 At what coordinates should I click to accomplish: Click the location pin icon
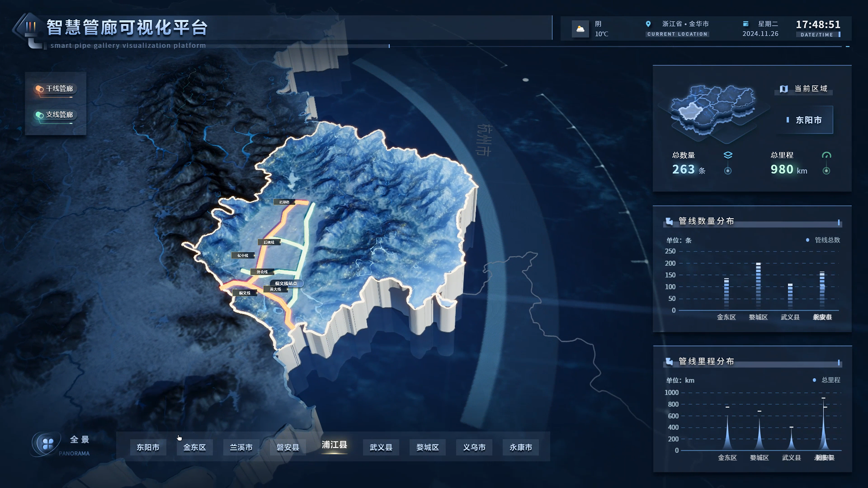coord(648,24)
